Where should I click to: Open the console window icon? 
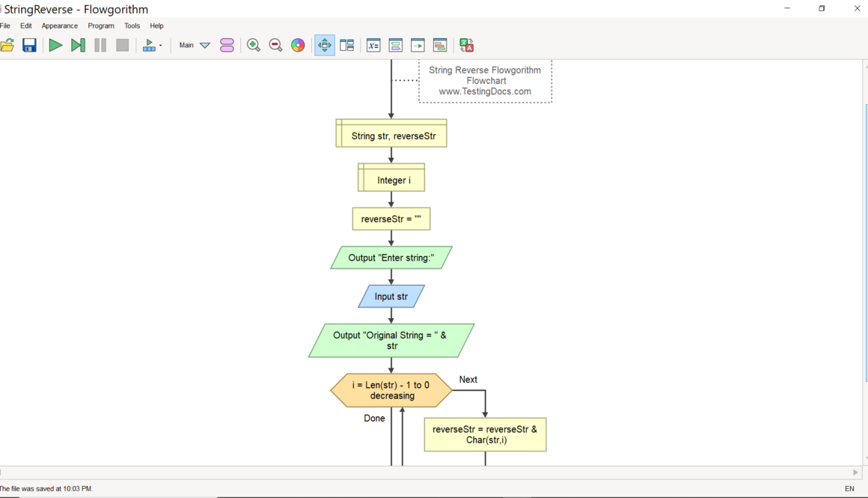[x=418, y=46]
